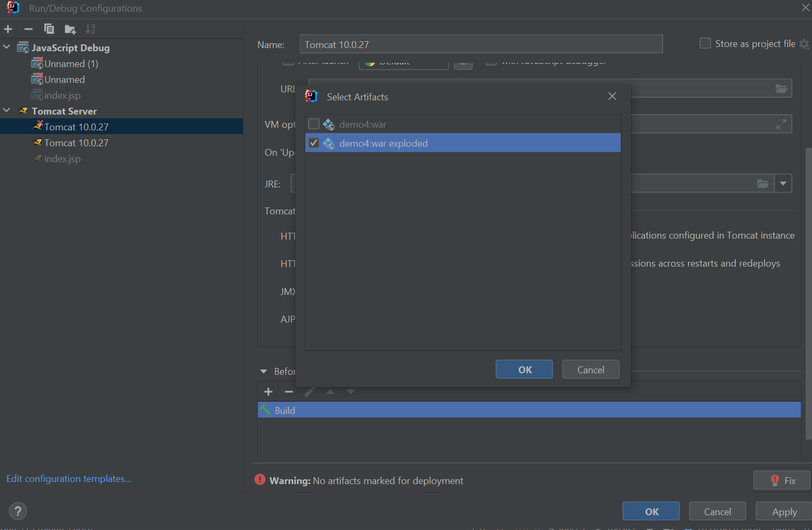Viewport: 812px width, 530px height.
Task: Collapse the Before launch section
Action: tap(264, 372)
